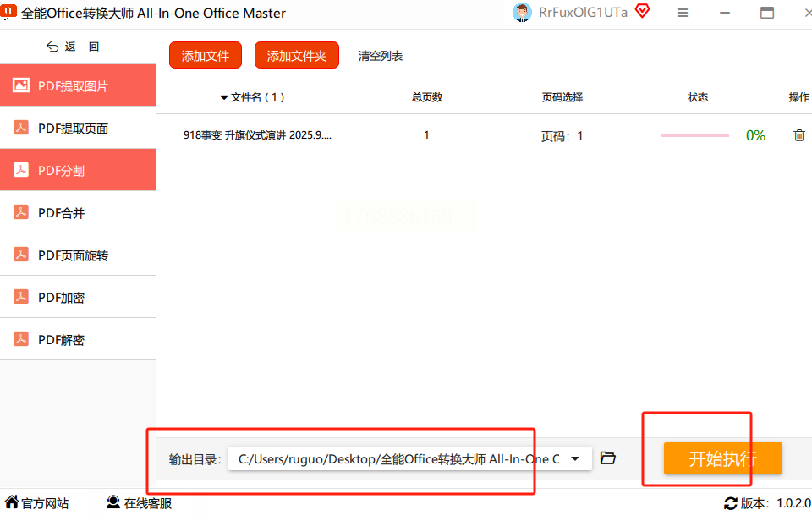Select the PDF合并 menu item
Viewport: 812px width, 521px height.
(78, 212)
